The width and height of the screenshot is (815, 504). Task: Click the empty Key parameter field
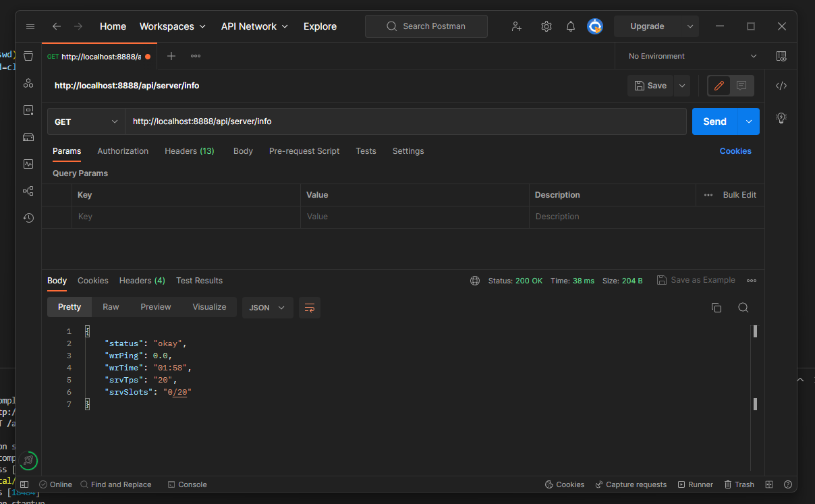pos(186,217)
